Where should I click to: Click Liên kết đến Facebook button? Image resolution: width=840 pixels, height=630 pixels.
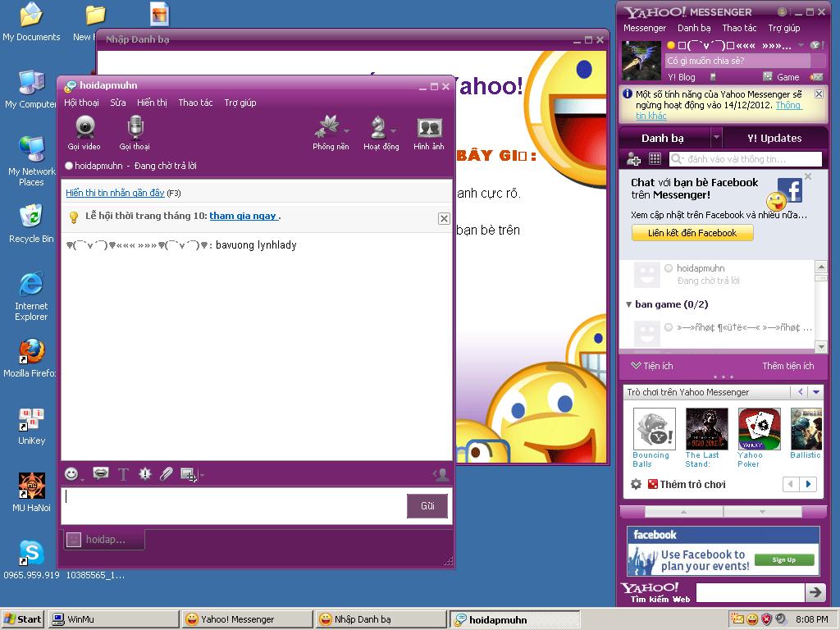[692, 233]
